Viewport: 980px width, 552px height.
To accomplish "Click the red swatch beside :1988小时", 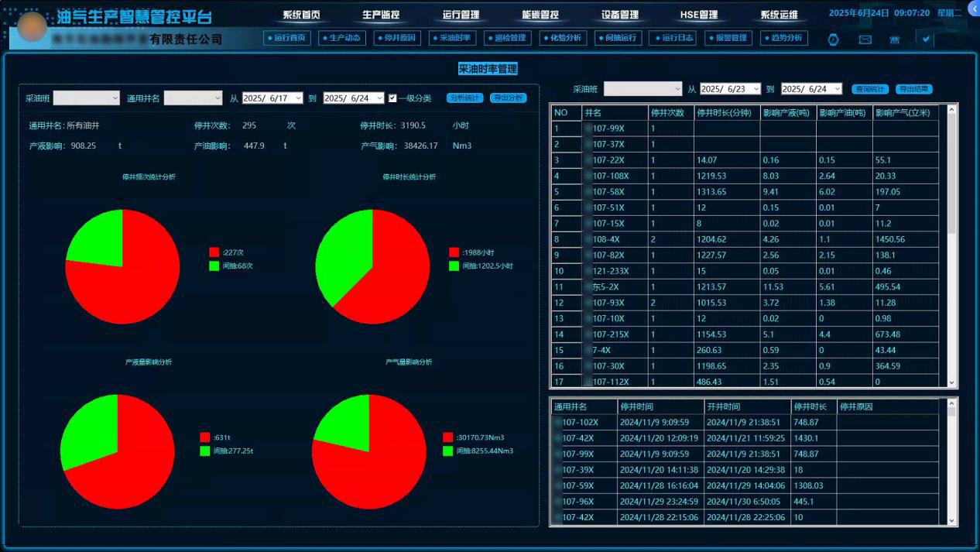I will pos(454,252).
